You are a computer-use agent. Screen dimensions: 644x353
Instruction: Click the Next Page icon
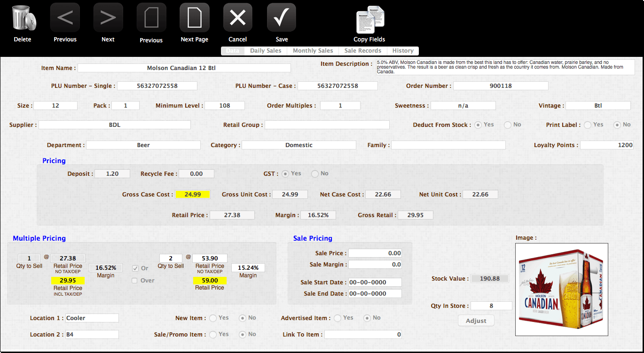[x=194, y=17]
